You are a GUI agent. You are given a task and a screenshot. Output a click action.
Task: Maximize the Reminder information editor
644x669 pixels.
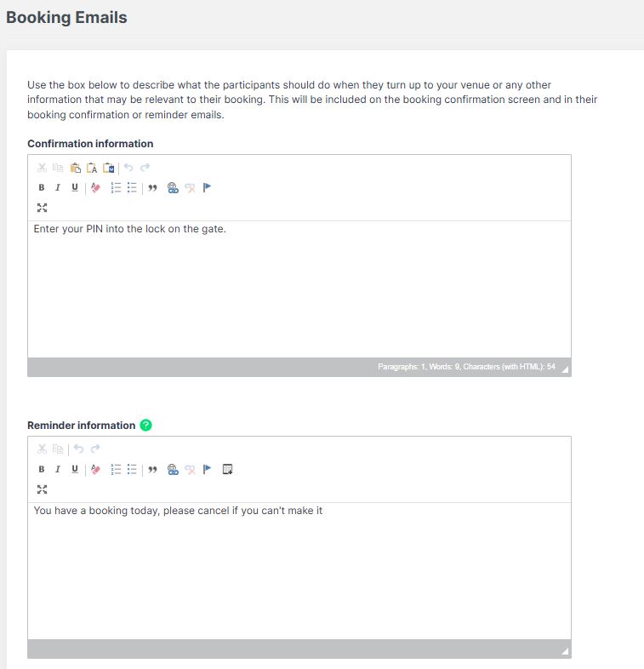[42, 489]
